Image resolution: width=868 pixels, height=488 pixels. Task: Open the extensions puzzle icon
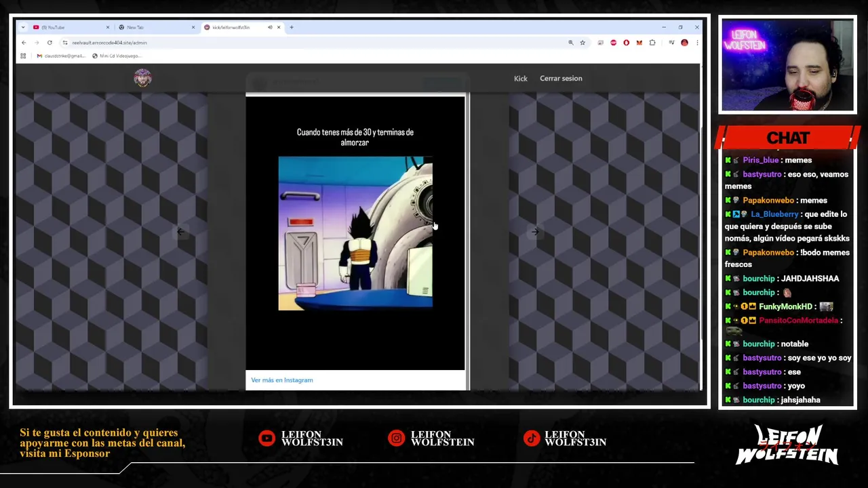pyautogui.click(x=652, y=43)
